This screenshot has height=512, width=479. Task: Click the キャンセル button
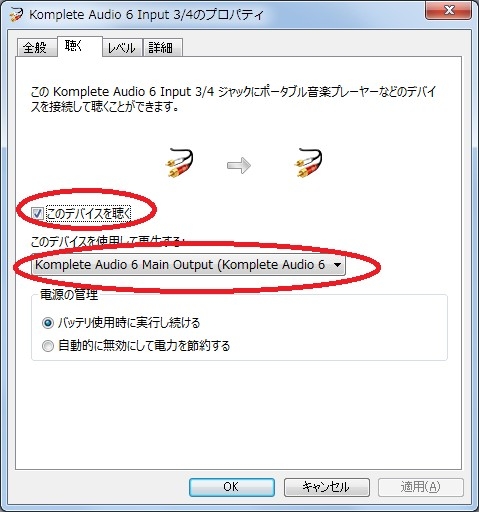pyautogui.click(x=327, y=487)
